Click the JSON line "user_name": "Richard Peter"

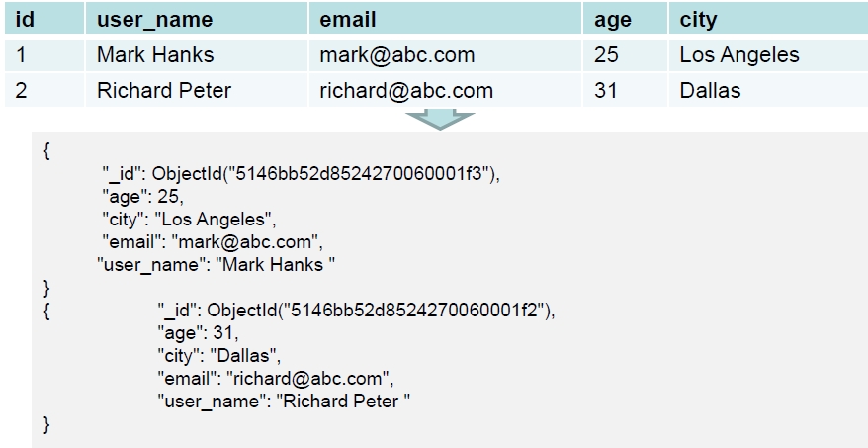pos(284,401)
